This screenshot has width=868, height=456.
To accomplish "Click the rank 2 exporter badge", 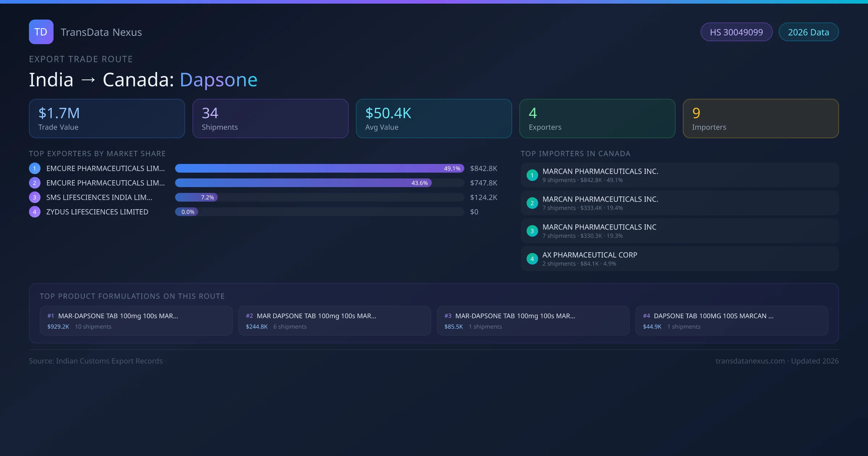I will coord(35,183).
